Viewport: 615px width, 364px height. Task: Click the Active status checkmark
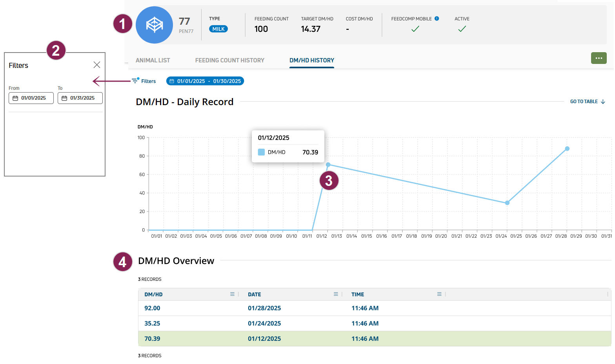[x=462, y=29]
